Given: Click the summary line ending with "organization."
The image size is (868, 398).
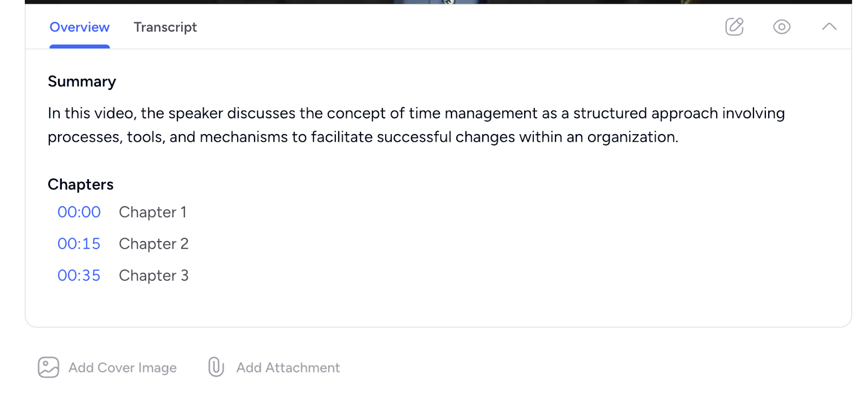Looking at the screenshot, I should point(362,137).
